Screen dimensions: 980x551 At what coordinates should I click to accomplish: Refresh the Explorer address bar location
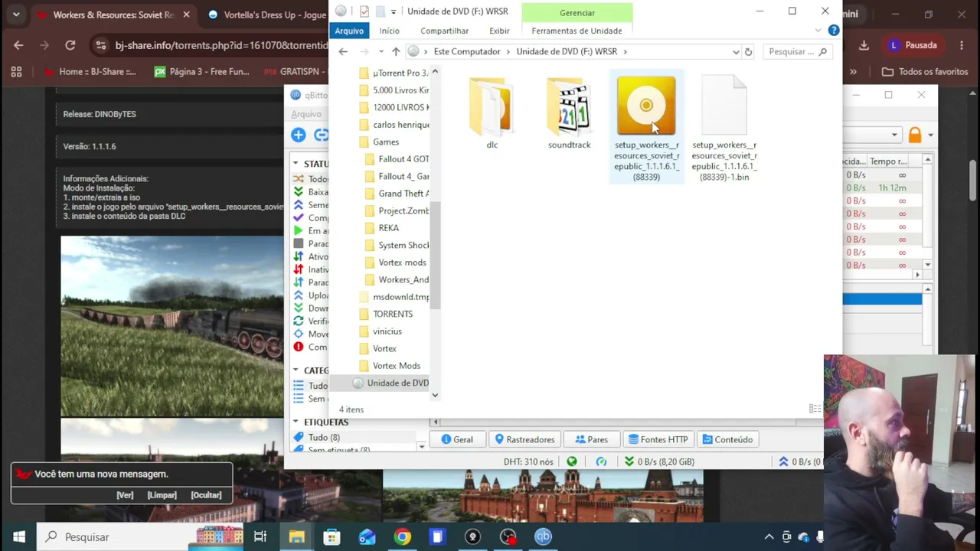tap(748, 51)
